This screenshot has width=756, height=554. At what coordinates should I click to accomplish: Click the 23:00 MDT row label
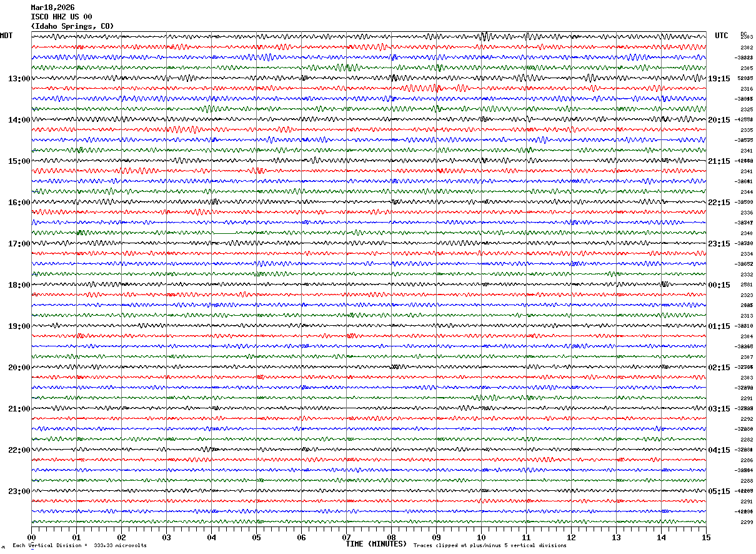(x=19, y=491)
